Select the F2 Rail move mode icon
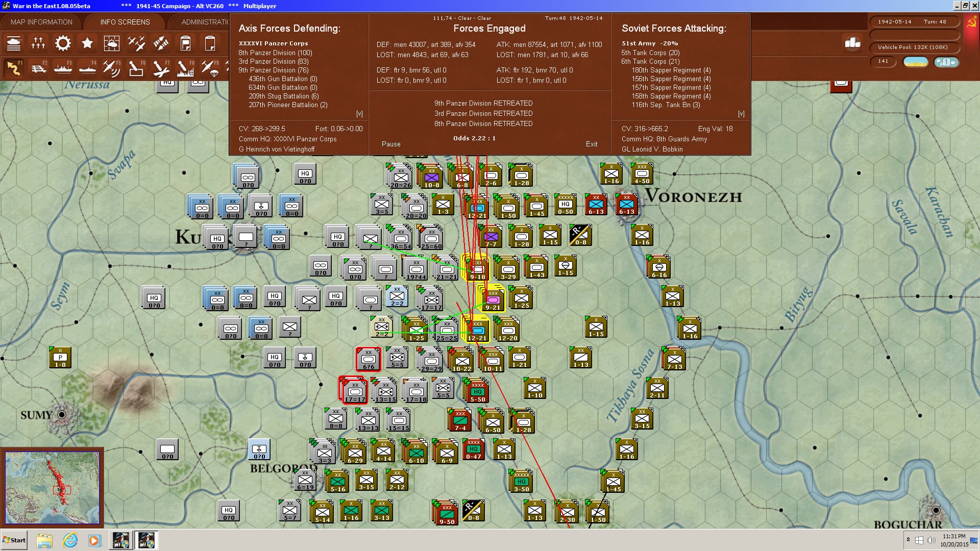The image size is (980, 551). (x=38, y=68)
